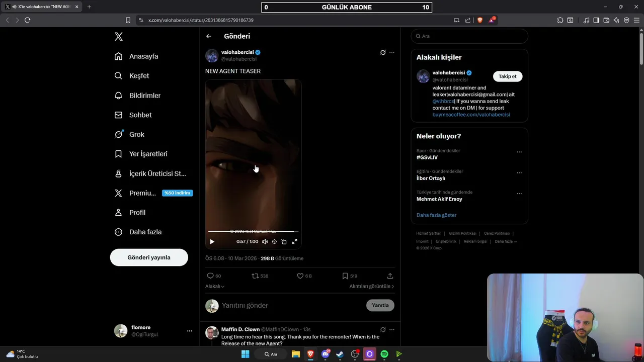This screenshot has width=644, height=362.
Task: Bookmark the post showing 519
Action: [x=345, y=276]
